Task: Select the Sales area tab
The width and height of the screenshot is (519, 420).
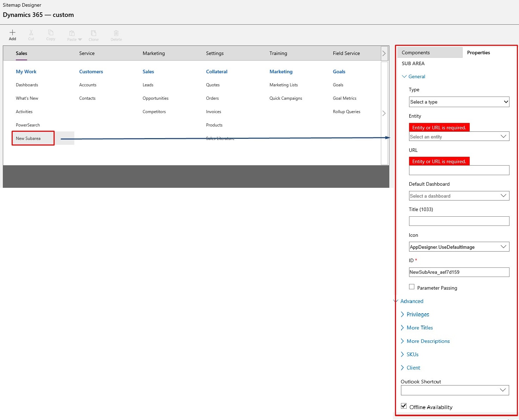Action: point(21,53)
